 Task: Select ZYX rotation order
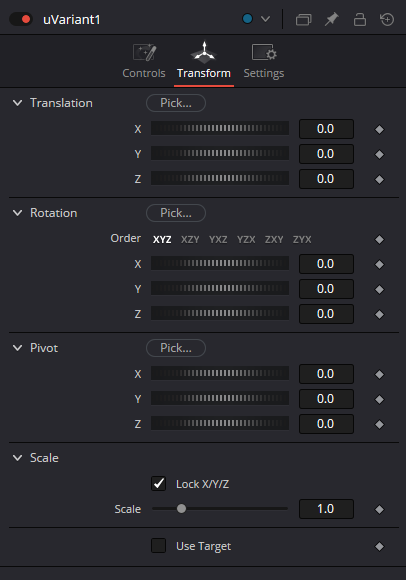302,239
